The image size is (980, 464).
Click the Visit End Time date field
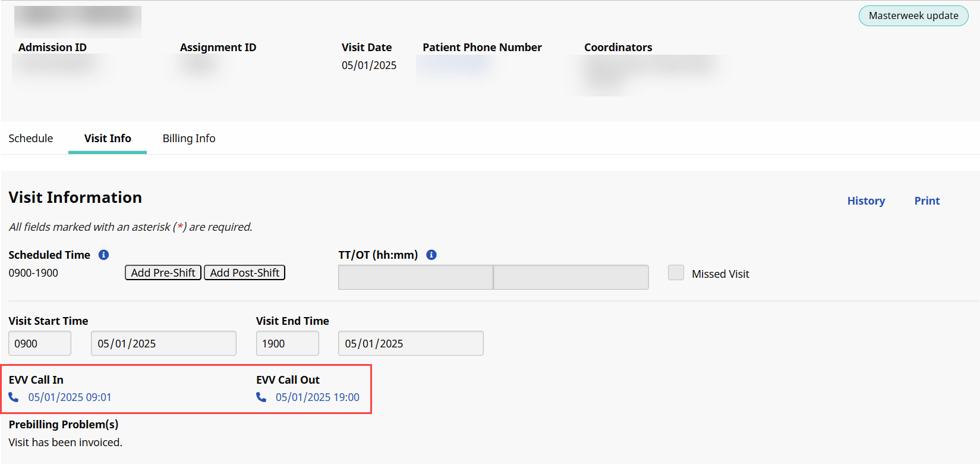[411, 343]
